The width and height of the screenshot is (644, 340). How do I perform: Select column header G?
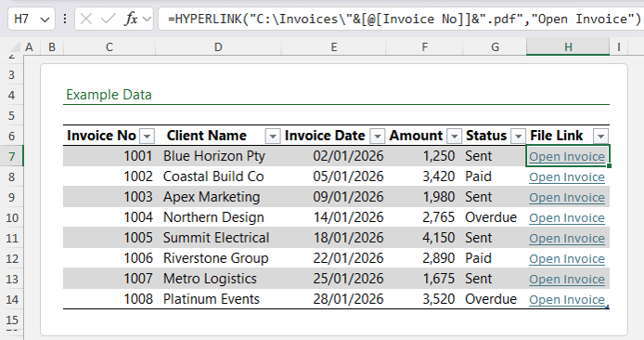[x=495, y=47]
